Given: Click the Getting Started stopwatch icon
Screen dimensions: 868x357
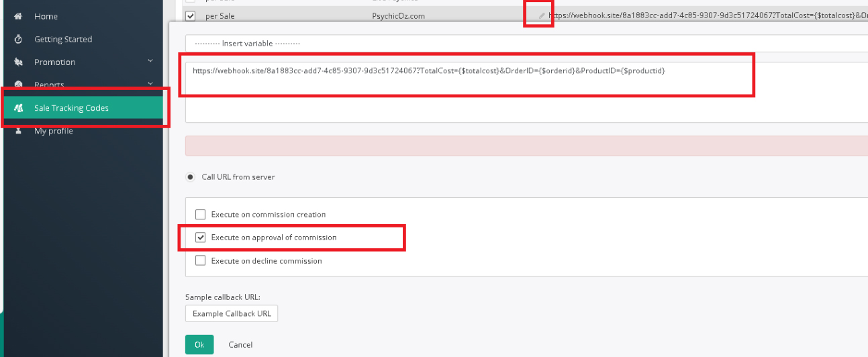Looking at the screenshot, I should pyautogui.click(x=18, y=40).
